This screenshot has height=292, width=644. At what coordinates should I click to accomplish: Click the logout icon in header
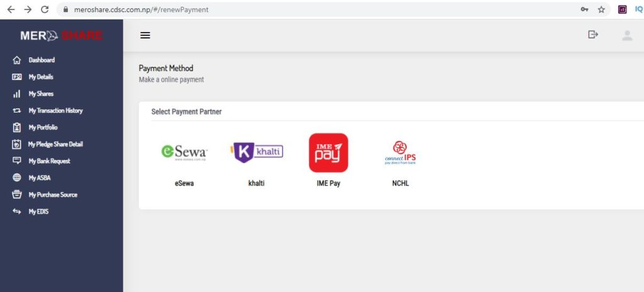[592, 35]
